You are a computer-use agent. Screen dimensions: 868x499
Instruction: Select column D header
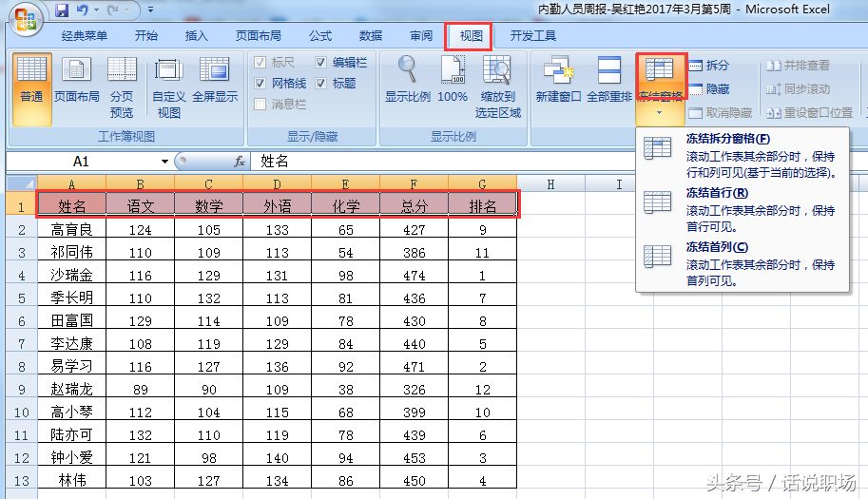coord(277,183)
